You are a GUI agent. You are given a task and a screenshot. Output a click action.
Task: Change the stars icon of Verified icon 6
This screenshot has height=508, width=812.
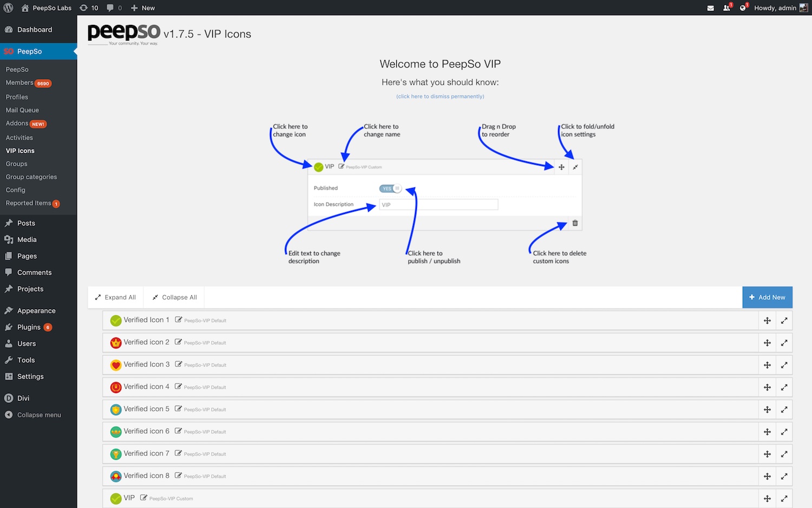point(116,432)
